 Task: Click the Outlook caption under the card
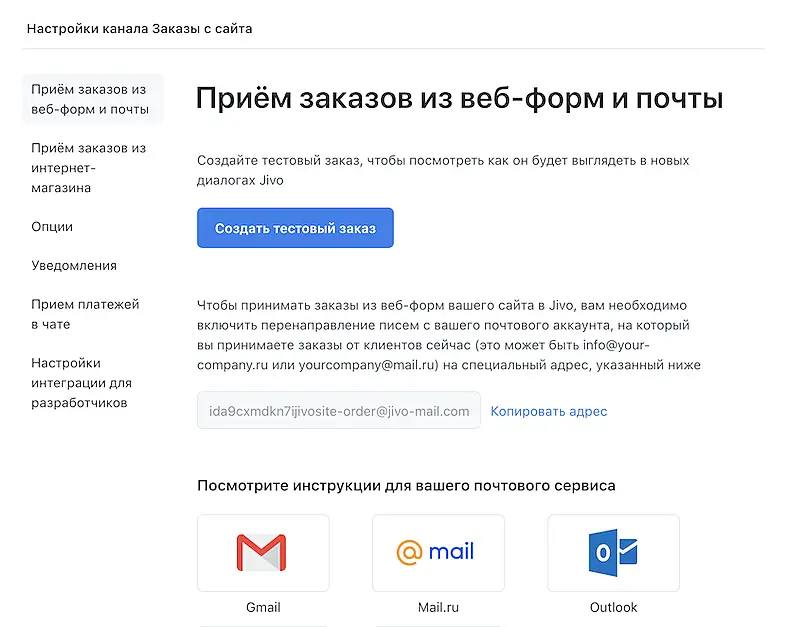point(613,607)
